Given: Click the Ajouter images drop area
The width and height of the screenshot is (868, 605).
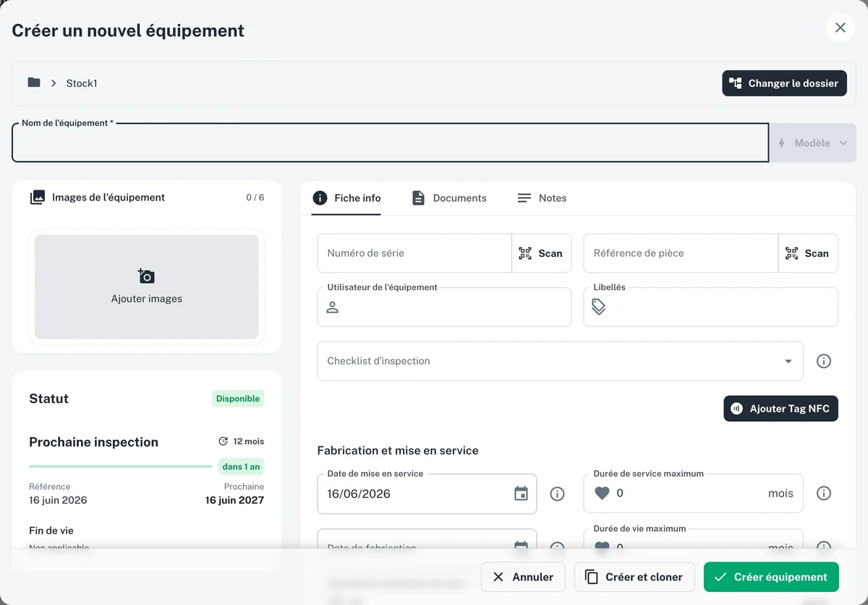Looking at the screenshot, I should click(x=147, y=287).
